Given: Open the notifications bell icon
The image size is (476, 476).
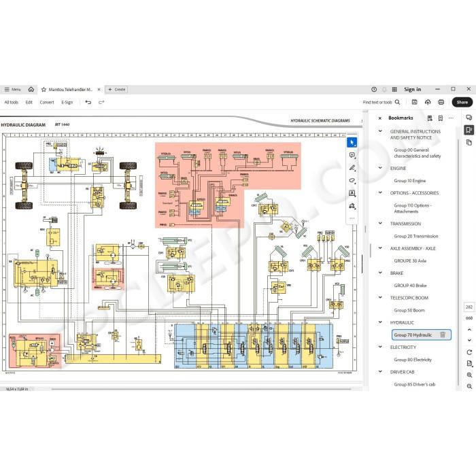Looking at the screenshot, I should click(x=384, y=89).
